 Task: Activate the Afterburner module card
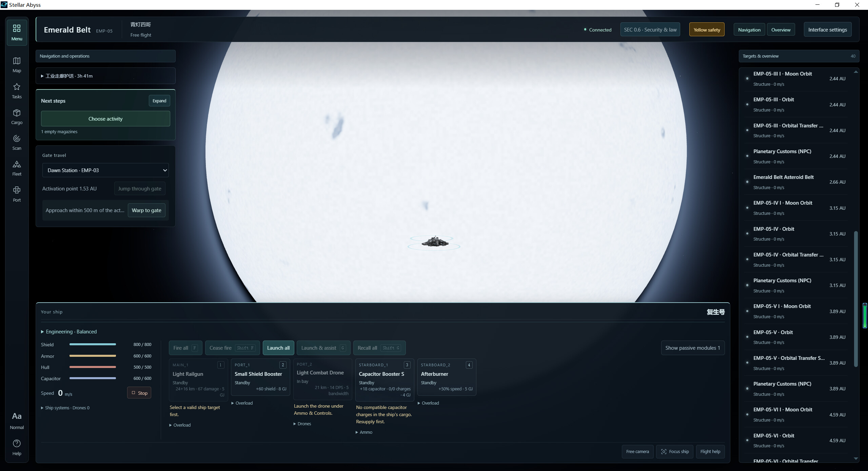(x=447, y=377)
